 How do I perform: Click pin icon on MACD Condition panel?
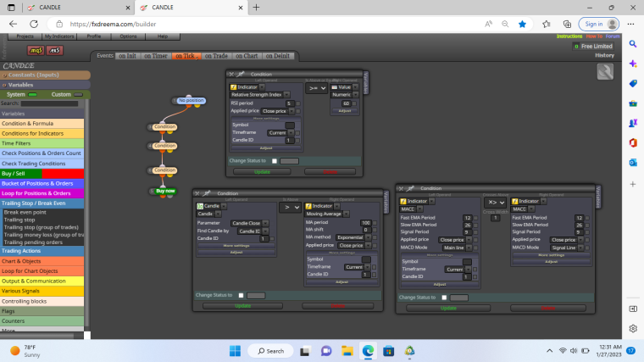(x=410, y=188)
